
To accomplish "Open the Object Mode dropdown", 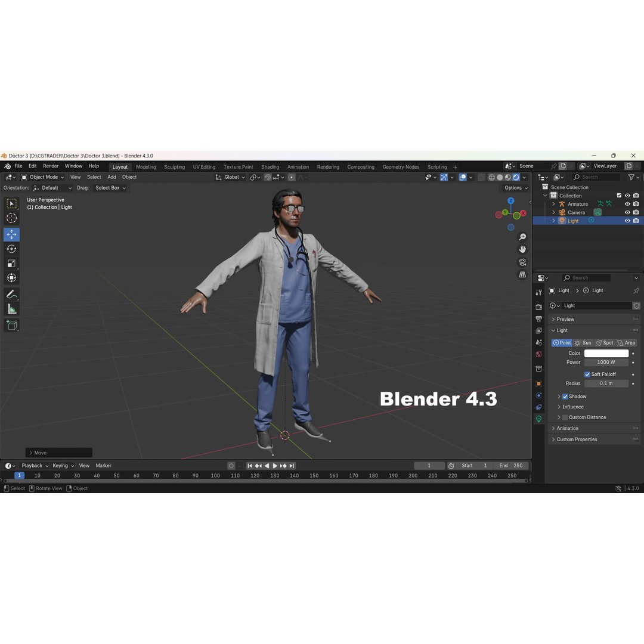I will tap(43, 178).
